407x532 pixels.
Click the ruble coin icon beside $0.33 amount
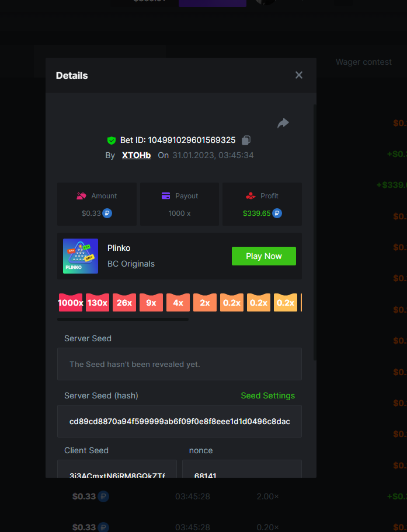pyautogui.click(x=107, y=213)
